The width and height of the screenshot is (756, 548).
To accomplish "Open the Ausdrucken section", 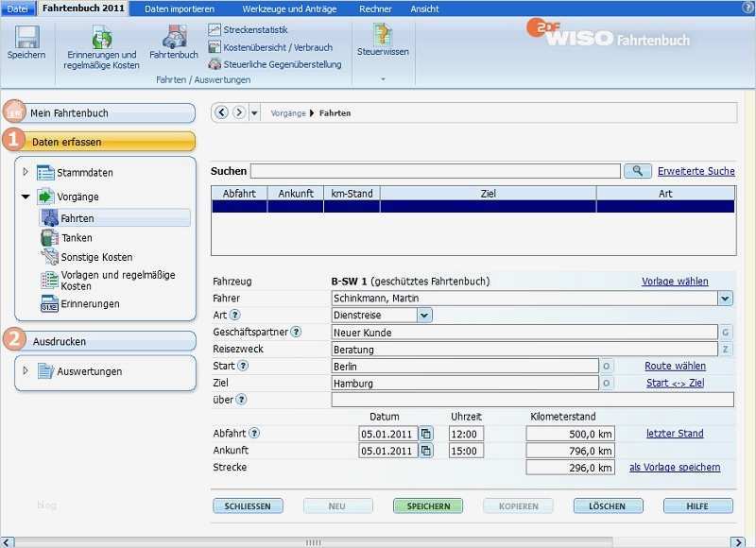I will 100,341.
